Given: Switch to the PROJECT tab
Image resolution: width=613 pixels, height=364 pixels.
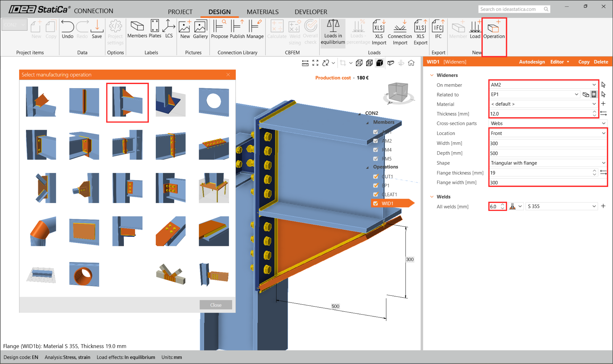Looking at the screenshot, I should point(180,12).
